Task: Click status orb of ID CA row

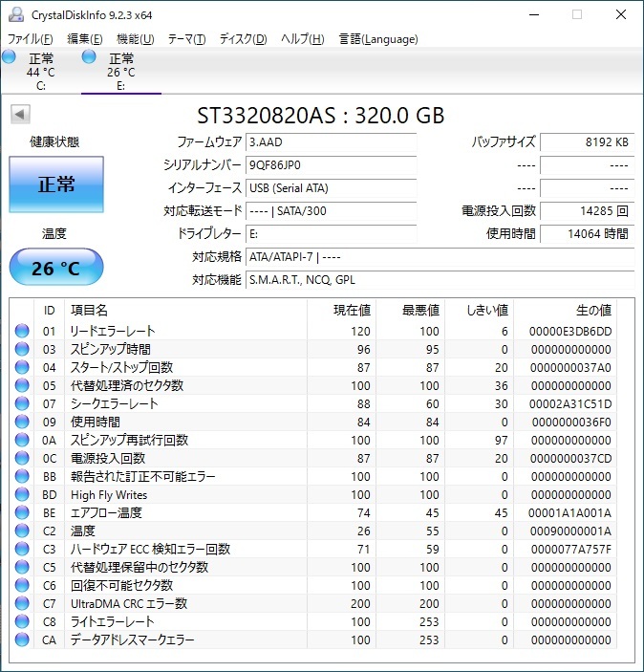Action: [x=22, y=639]
